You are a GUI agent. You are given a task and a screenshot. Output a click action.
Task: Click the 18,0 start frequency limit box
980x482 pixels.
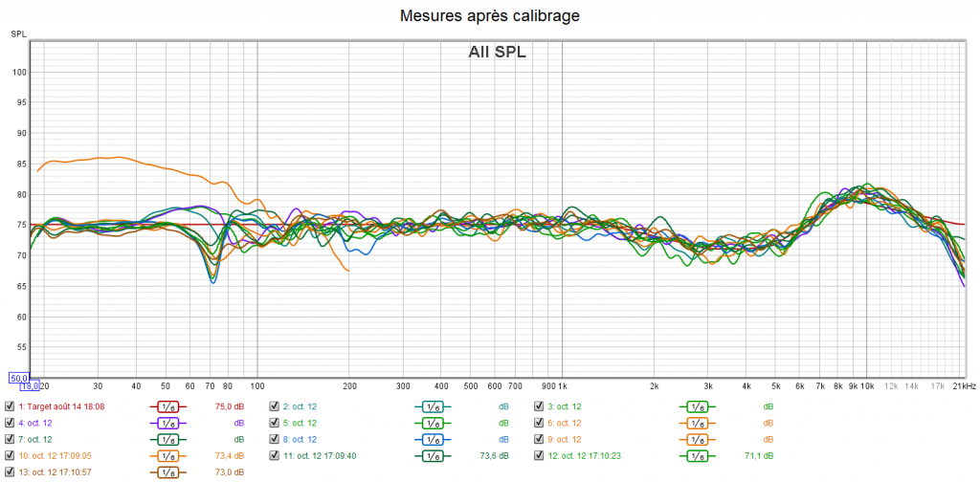[30, 386]
